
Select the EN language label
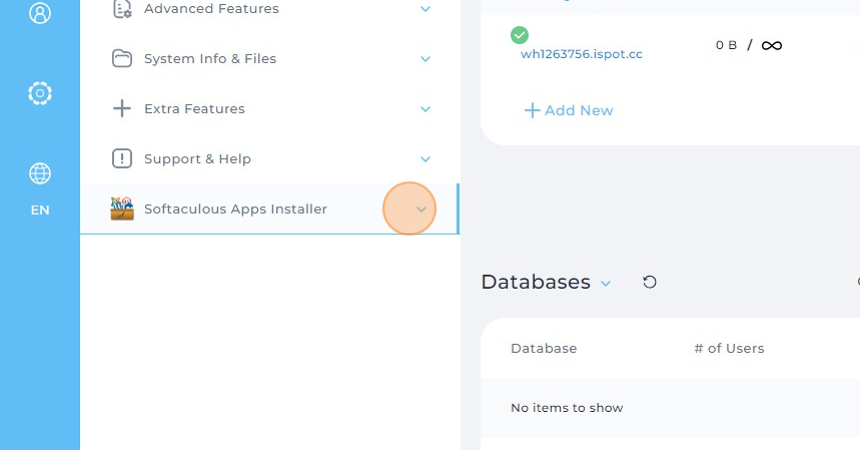[39, 210]
